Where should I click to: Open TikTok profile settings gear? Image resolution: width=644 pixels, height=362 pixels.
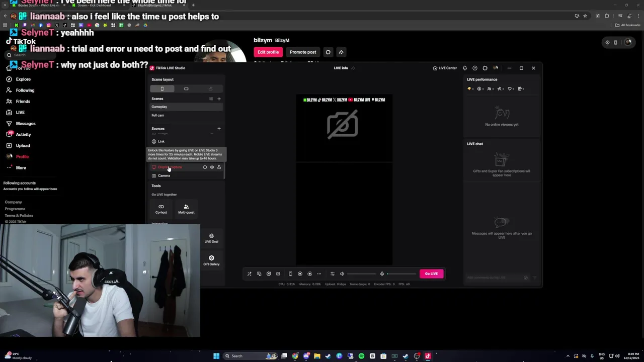[x=328, y=52]
